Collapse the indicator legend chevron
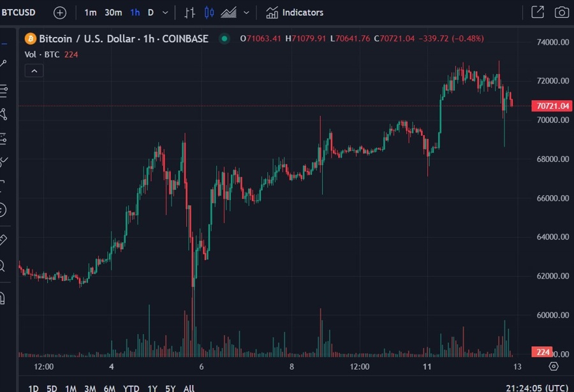Screen dimensions: 574x392 click(x=34, y=71)
